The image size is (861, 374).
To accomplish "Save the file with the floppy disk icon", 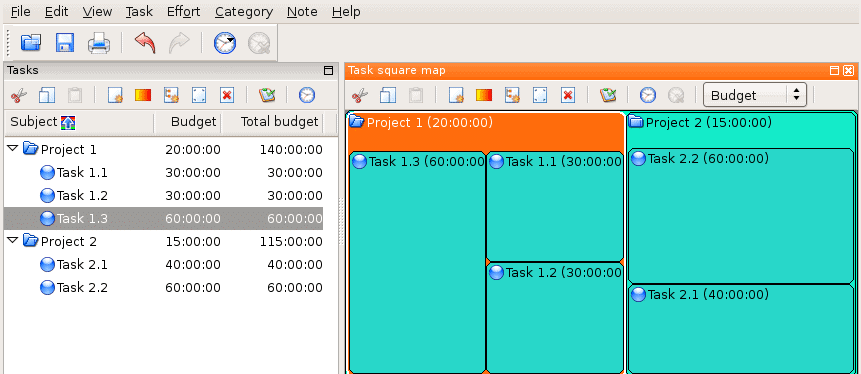I will point(65,42).
